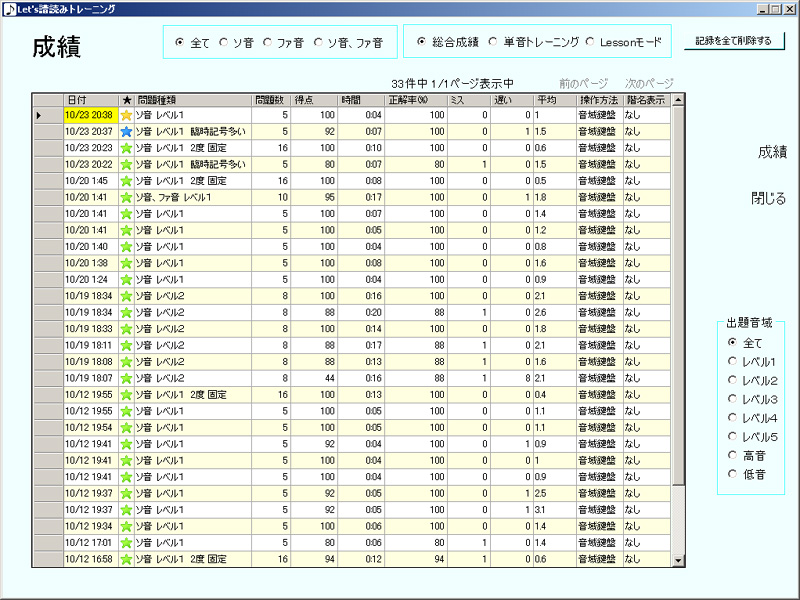Screen dimensions: 800x600
Task: Click the 時間 column header
Action: pos(361,100)
